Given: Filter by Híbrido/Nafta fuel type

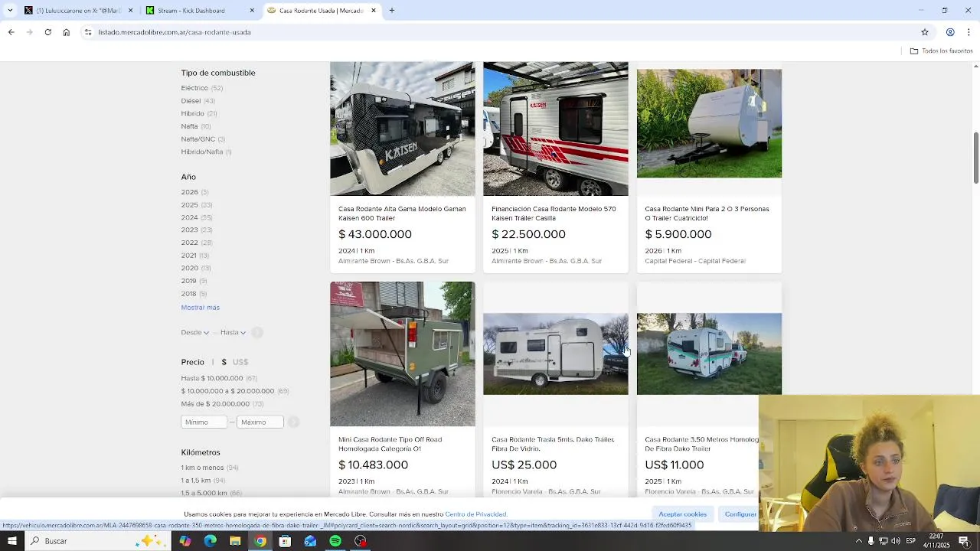Looking at the screenshot, I should [x=206, y=152].
